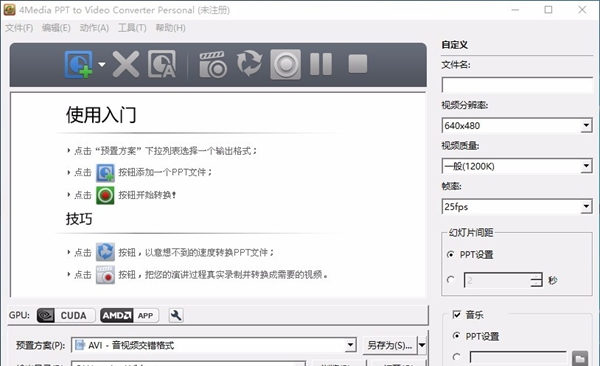Click the 文件名 input field
Viewport: 600px width, 366px height.
click(517, 85)
